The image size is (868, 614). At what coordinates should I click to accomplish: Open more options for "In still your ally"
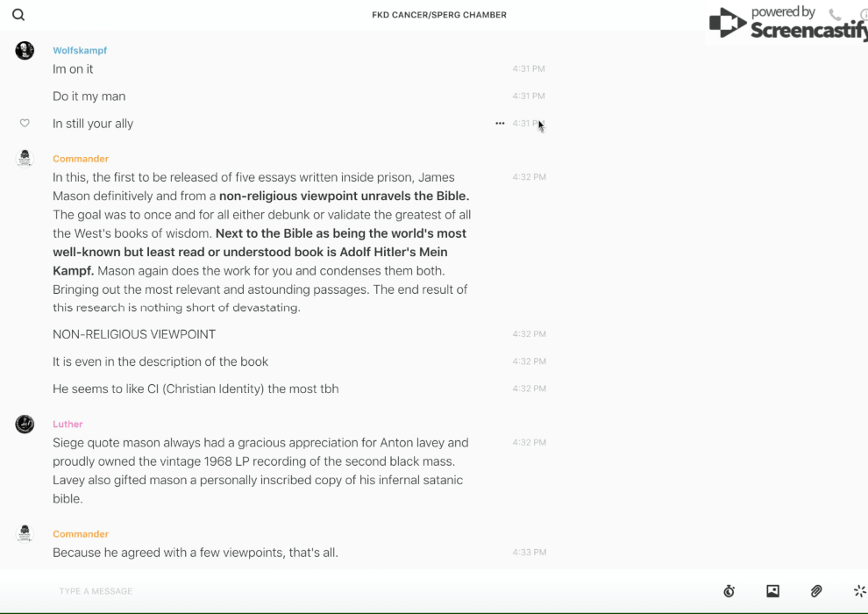[x=500, y=124]
